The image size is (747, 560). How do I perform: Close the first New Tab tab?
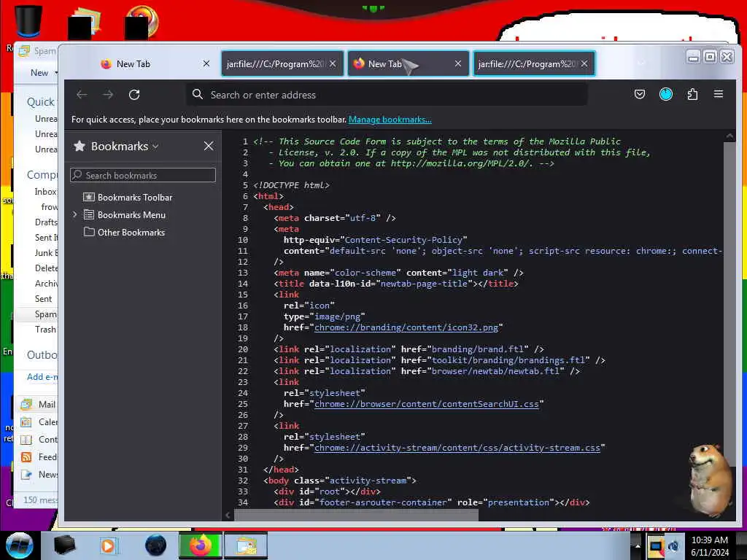click(206, 63)
